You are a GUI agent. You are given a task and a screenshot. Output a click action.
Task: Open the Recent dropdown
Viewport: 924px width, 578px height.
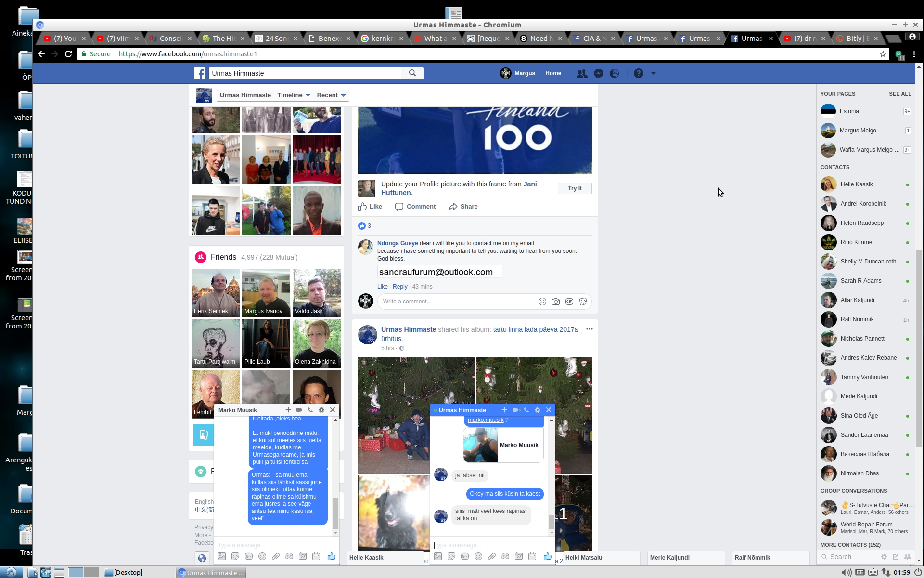[x=331, y=95]
